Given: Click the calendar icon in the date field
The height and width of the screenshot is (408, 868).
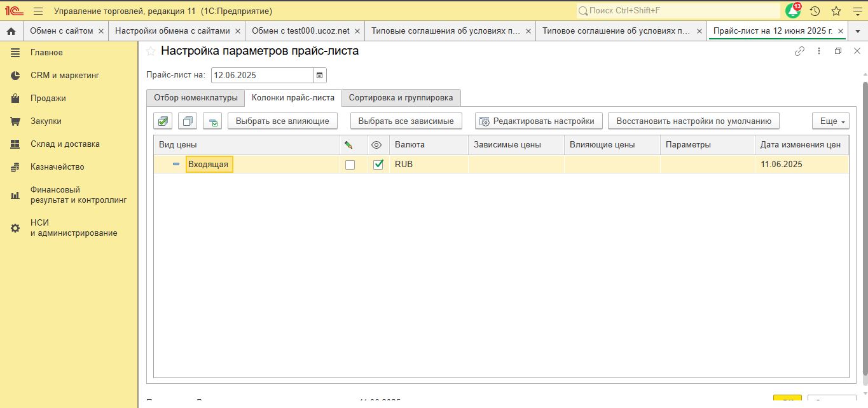Looking at the screenshot, I should click(x=320, y=75).
